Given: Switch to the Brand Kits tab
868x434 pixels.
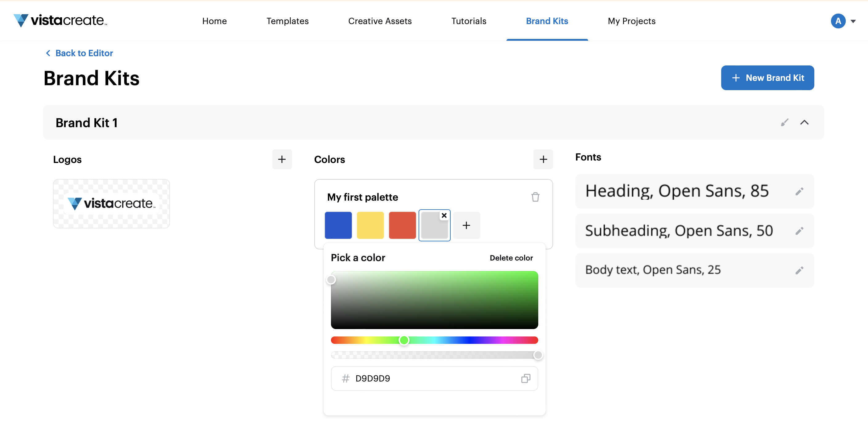Looking at the screenshot, I should pyautogui.click(x=547, y=21).
